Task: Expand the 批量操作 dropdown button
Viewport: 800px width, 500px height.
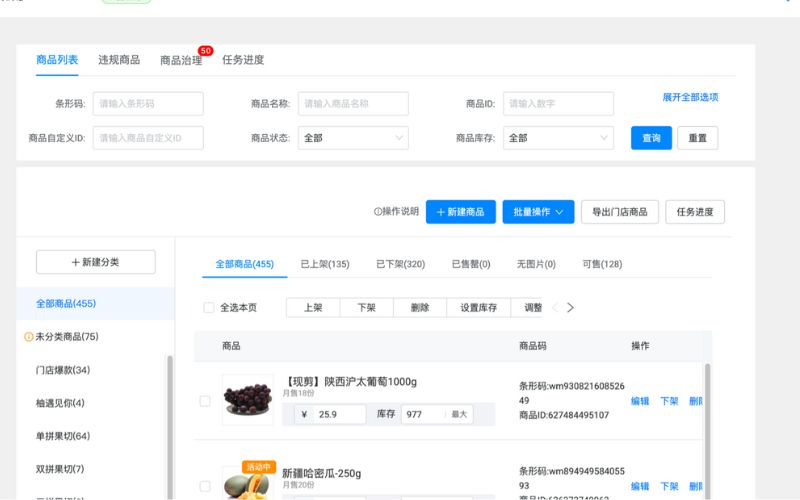Action: click(538, 212)
